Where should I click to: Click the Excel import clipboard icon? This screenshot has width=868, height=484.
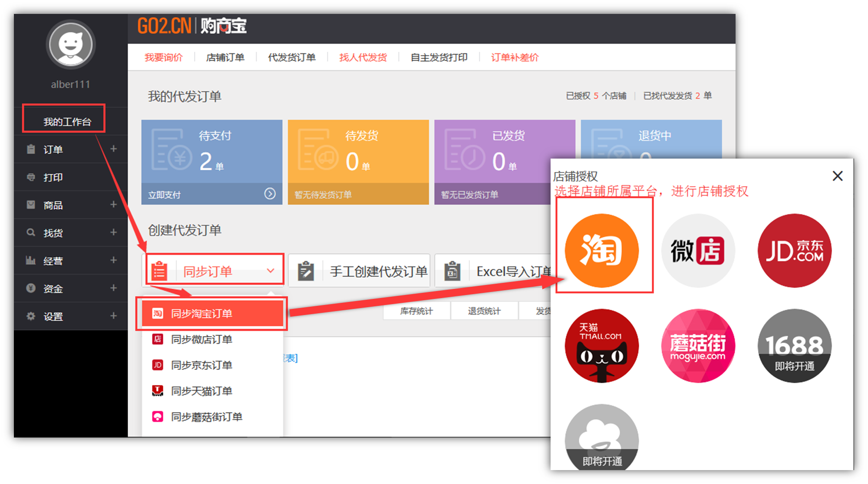tap(452, 271)
